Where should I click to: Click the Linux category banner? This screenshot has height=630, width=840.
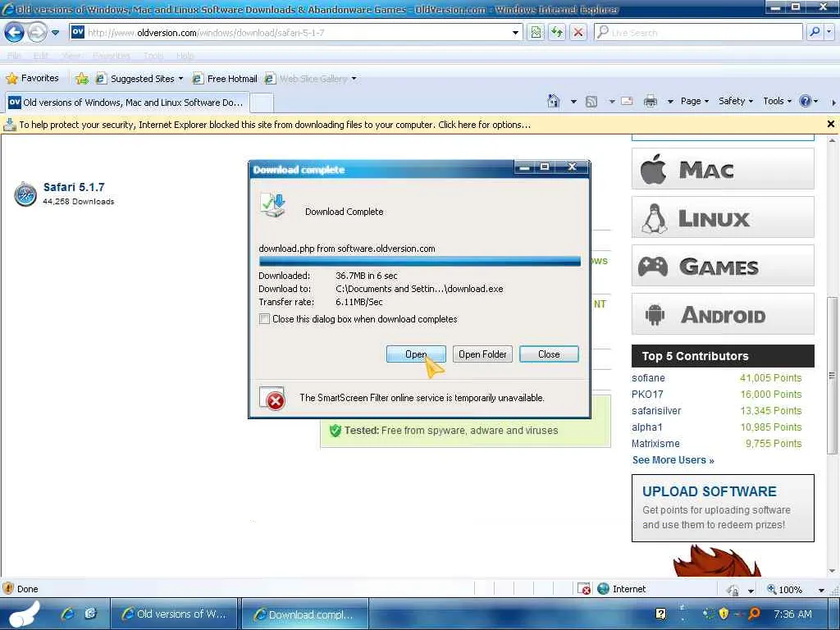[723, 217]
